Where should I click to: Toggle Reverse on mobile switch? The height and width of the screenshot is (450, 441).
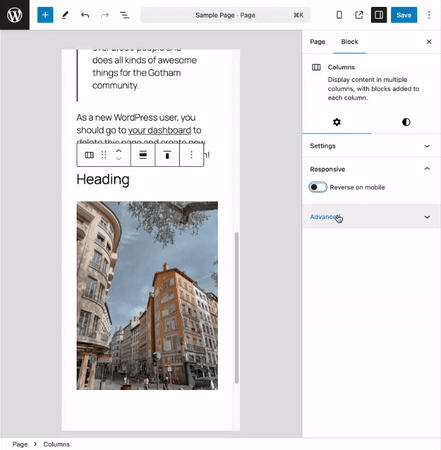[x=318, y=187]
